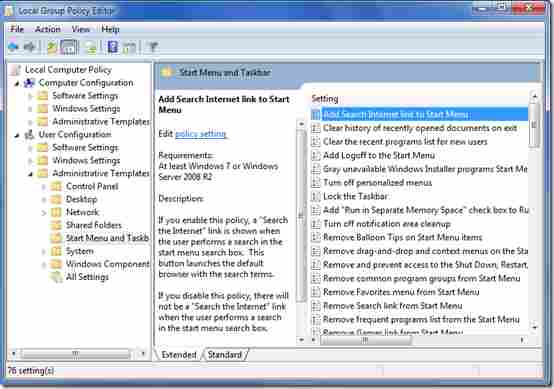The height and width of the screenshot is (389, 554).
Task: Click policy icon beside Remove Favorites menu
Action: tap(316, 292)
